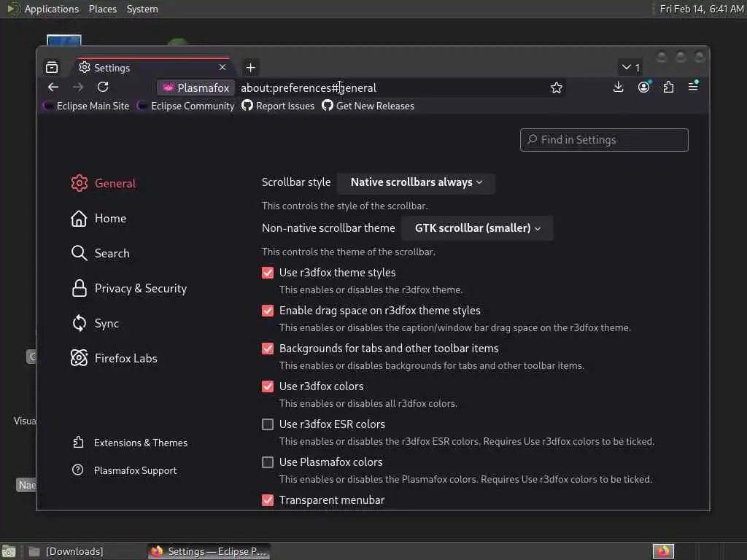747x560 pixels.
Task: Click the Firefox Labs atom icon
Action: click(79, 358)
